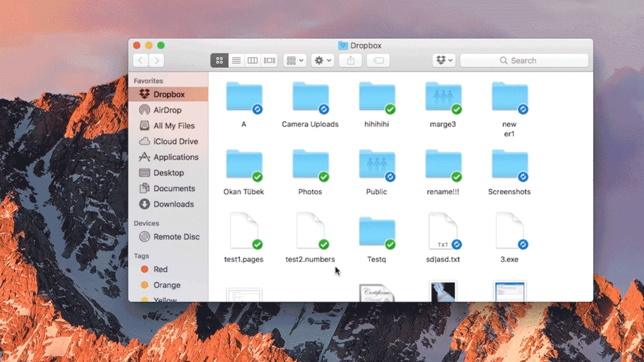This screenshot has width=644, height=362.
Task: Click the dark photo thumbnail in bottom row
Action: point(443,292)
